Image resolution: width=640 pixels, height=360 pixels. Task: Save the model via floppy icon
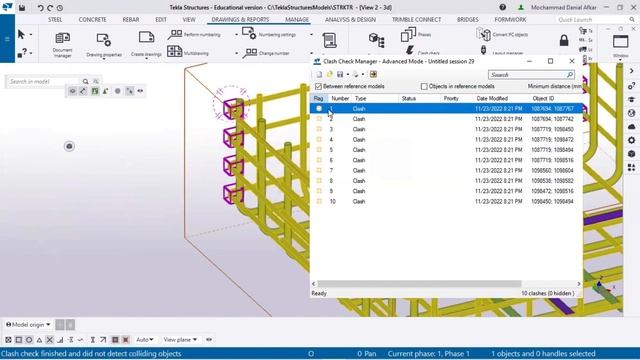pos(22,8)
